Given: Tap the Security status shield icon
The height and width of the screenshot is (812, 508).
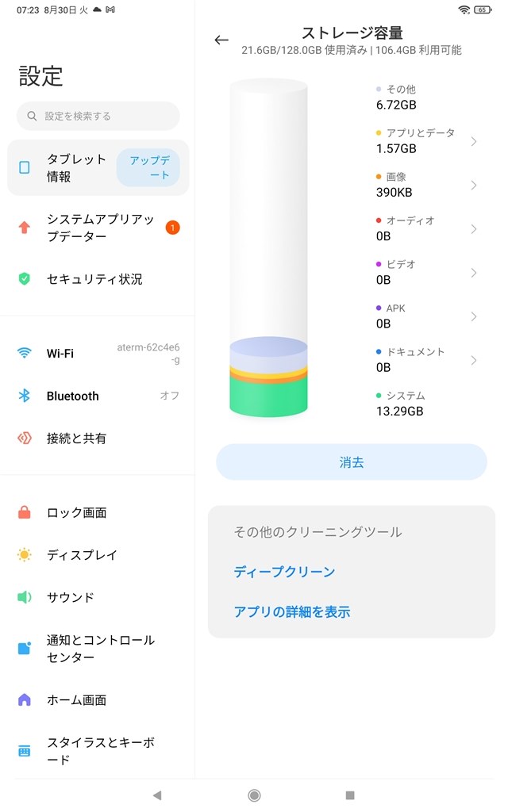Looking at the screenshot, I should 25,279.
